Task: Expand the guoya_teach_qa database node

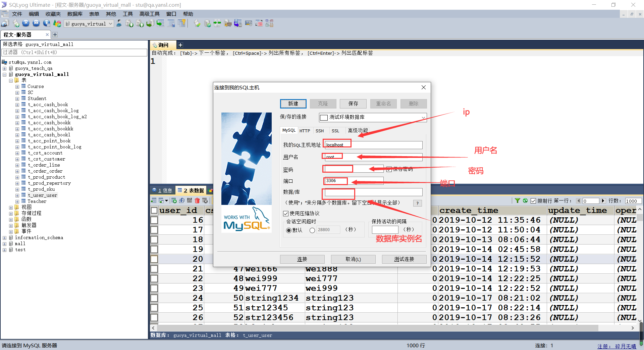Action: click(4, 69)
